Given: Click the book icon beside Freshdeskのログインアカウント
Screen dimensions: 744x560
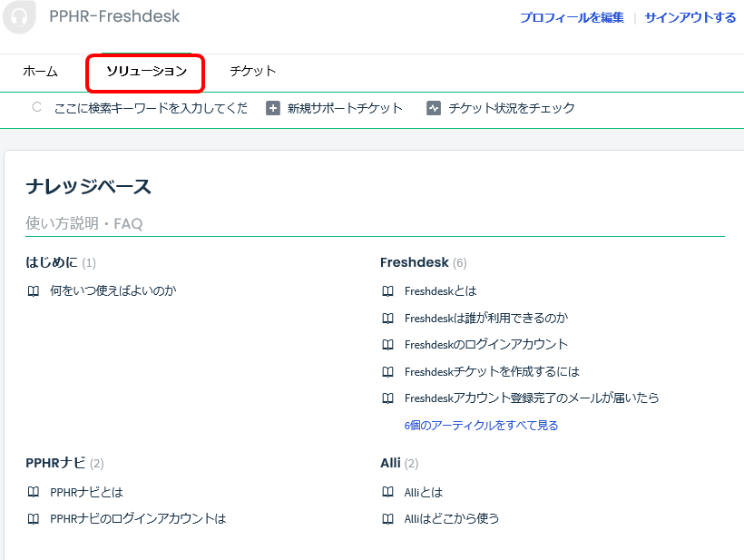Looking at the screenshot, I should [x=387, y=345].
